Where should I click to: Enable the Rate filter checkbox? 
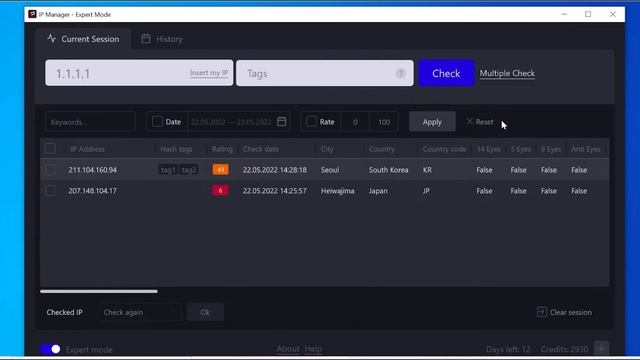pyautogui.click(x=311, y=122)
